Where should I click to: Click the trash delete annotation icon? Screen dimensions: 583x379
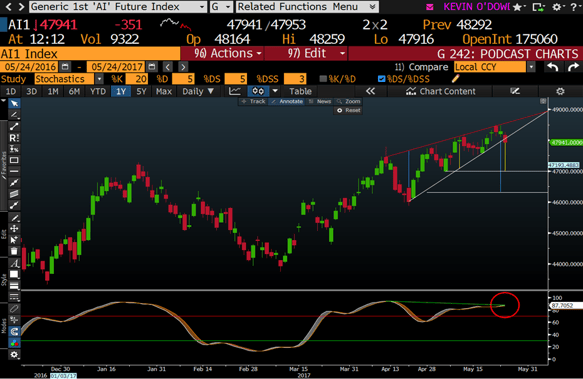(x=14, y=251)
